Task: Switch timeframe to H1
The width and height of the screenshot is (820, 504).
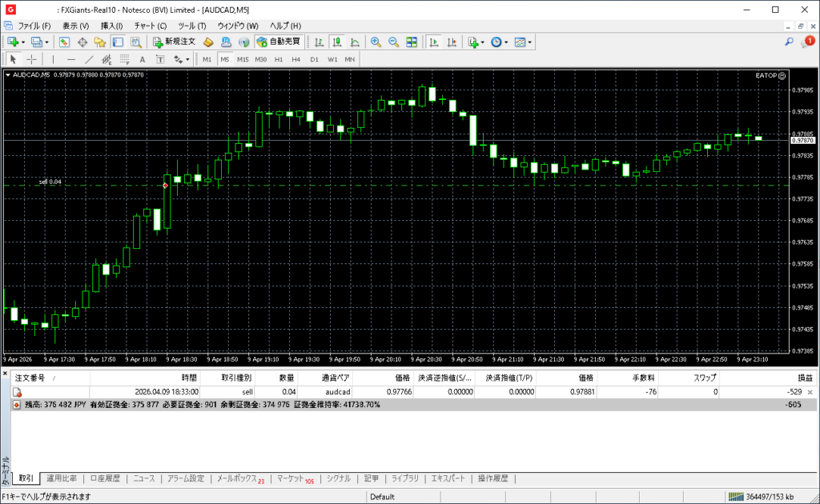Action: tap(279, 59)
